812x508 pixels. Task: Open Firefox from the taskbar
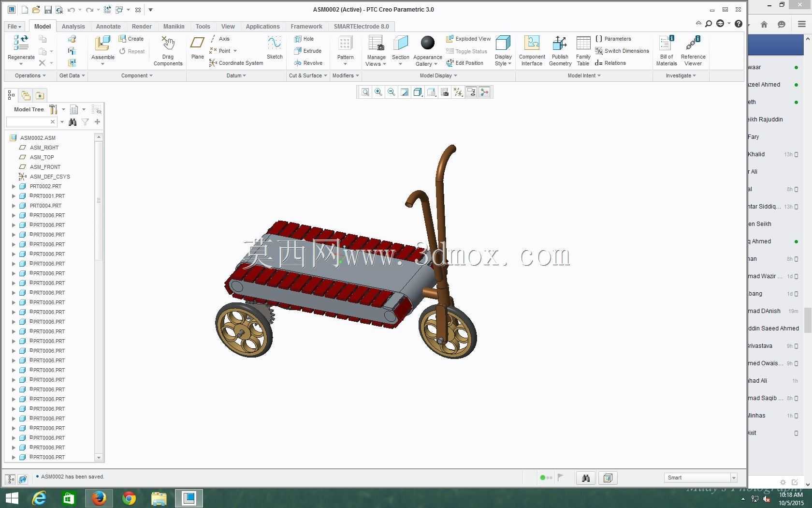point(99,498)
